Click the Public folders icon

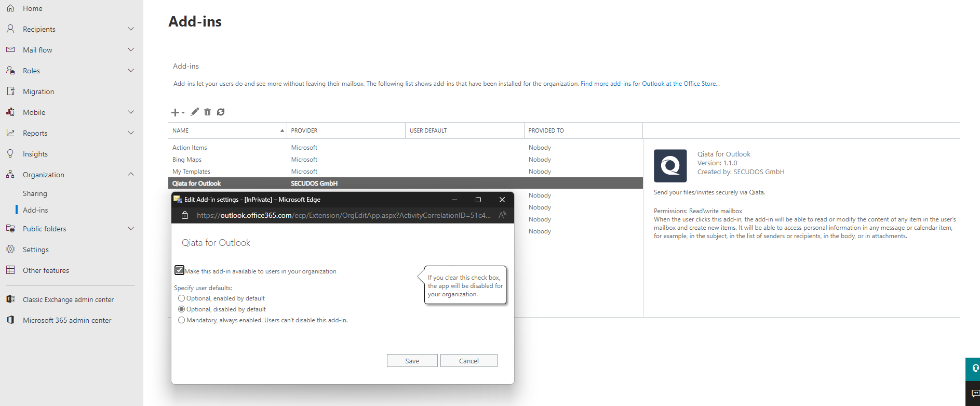10,229
